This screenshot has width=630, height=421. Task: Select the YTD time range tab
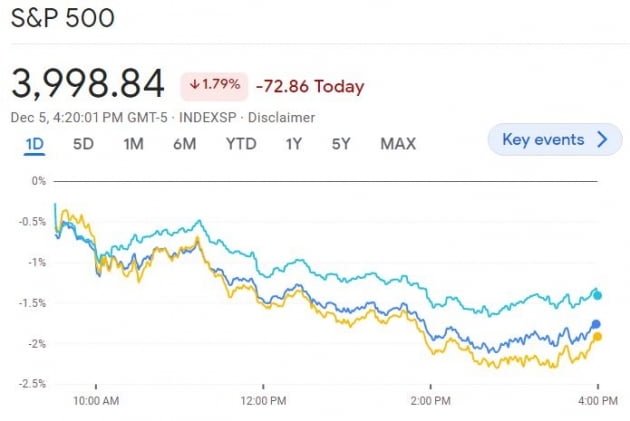pos(240,144)
